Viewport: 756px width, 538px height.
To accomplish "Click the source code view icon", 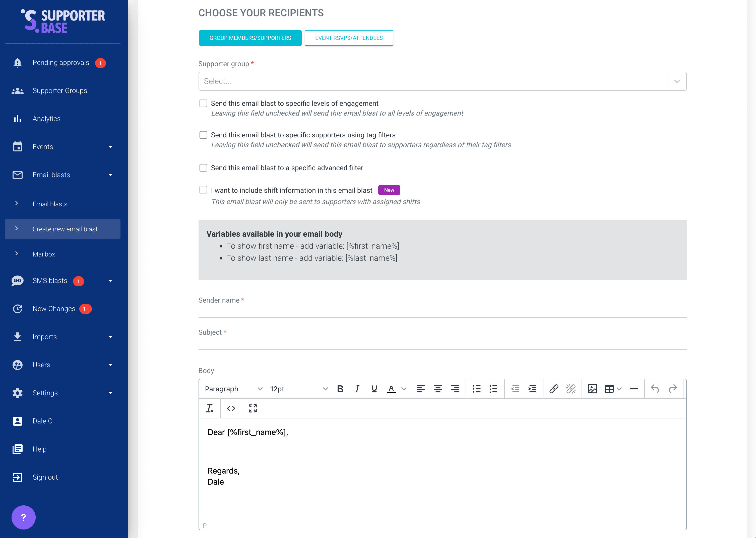I will click(231, 408).
